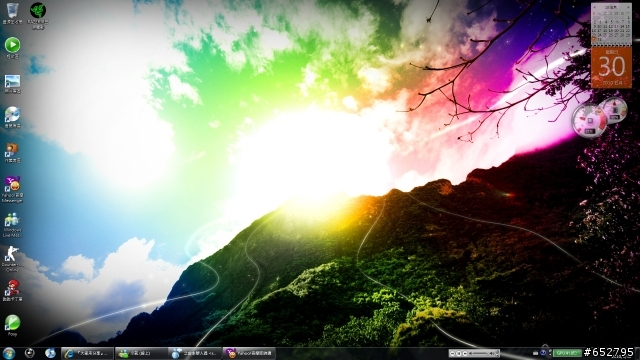The height and width of the screenshot is (360, 640).
Task: Click the green GPU status tray indicator
Action: [x=567, y=353]
